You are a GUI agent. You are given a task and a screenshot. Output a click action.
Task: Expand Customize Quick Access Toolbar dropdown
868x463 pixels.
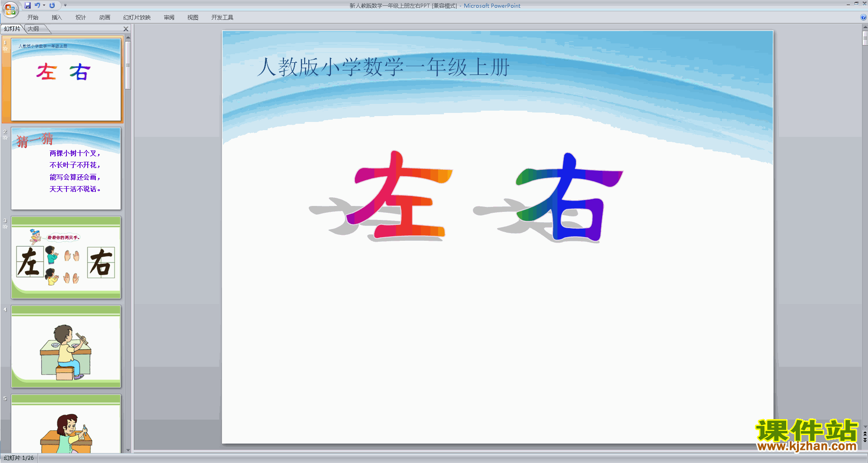65,5
